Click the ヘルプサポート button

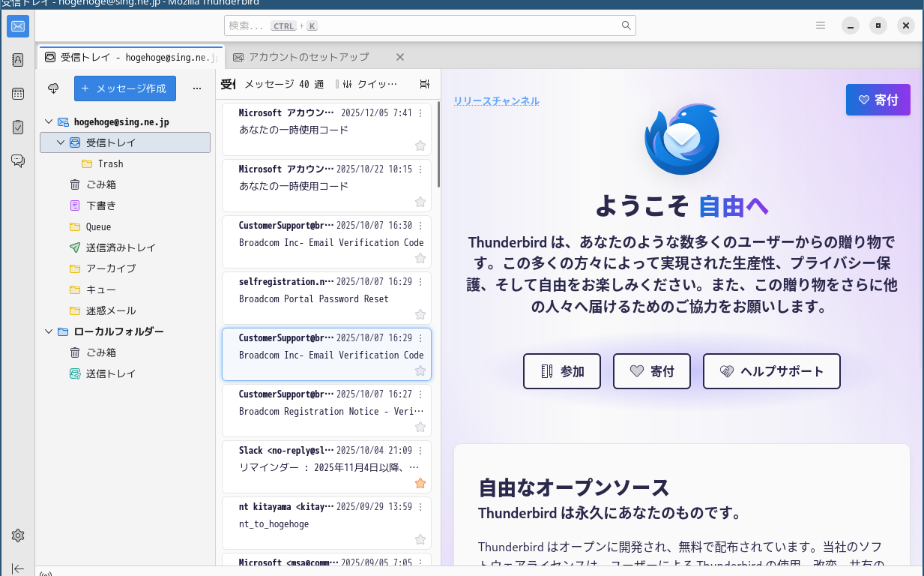click(772, 371)
